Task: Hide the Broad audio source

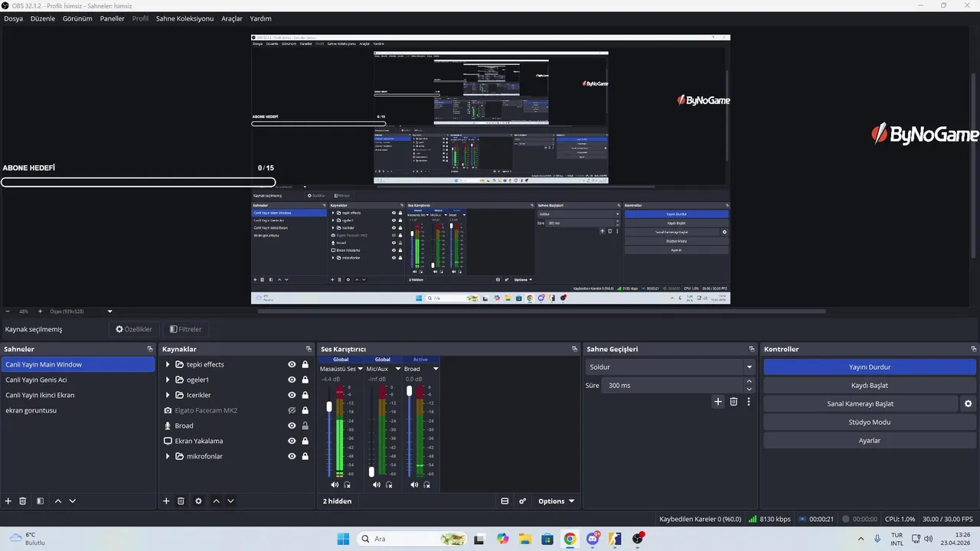Action: [292, 425]
